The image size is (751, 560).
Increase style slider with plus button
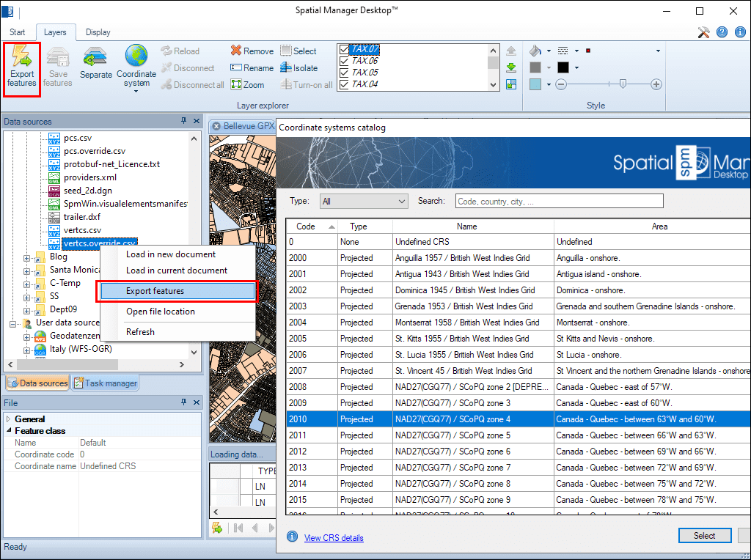656,85
